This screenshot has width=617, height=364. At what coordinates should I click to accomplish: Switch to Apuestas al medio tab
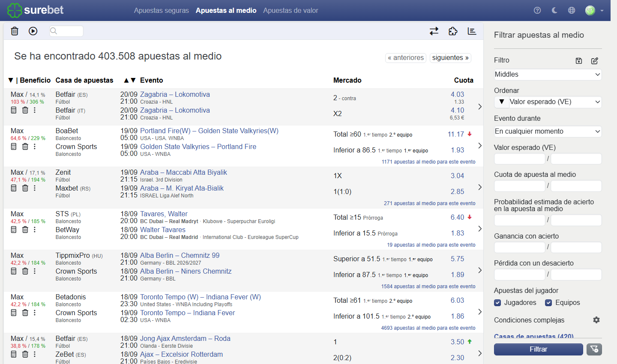click(226, 10)
